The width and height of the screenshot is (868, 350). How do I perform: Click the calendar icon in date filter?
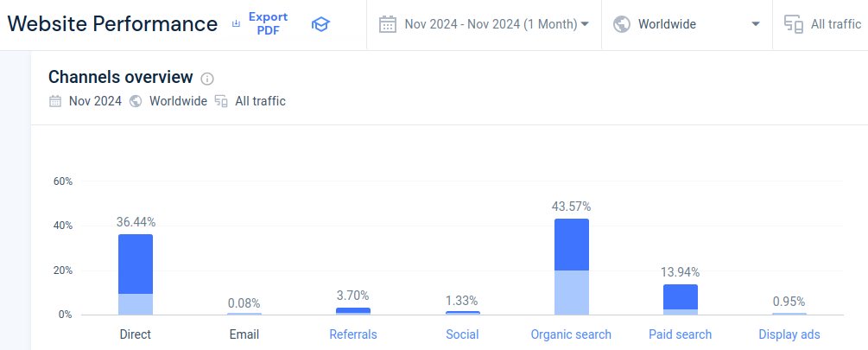pyautogui.click(x=387, y=24)
